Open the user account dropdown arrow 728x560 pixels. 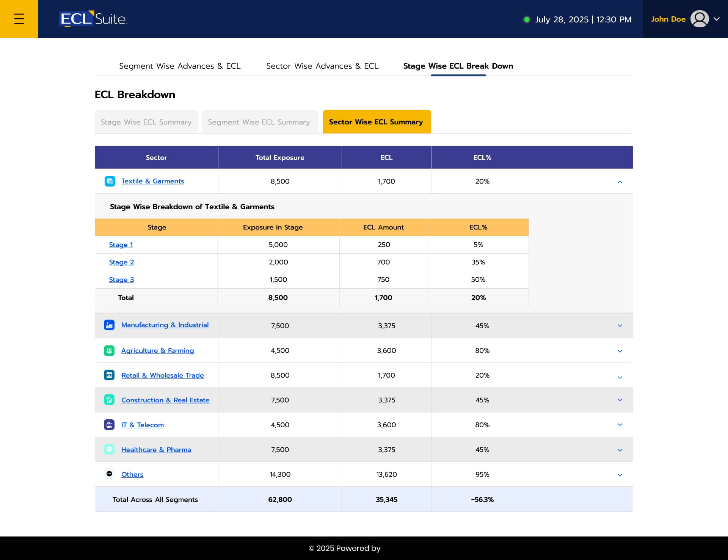pyautogui.click(x=717, y=19)
